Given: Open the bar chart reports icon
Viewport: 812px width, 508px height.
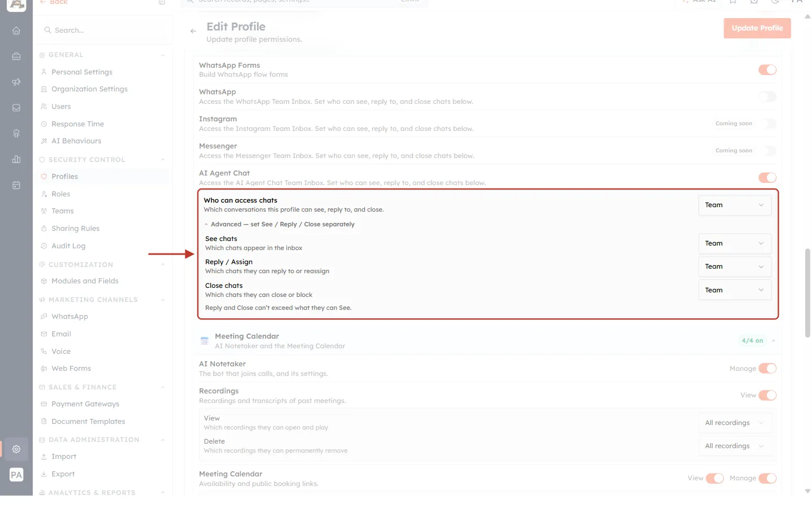Looking at the screenshot, I should point(16,159).
